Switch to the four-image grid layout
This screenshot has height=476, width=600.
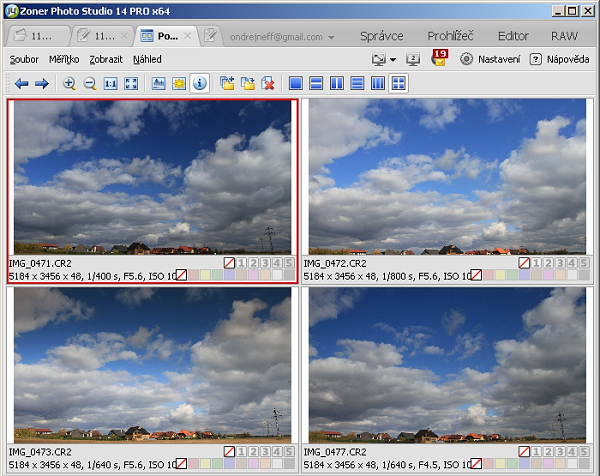399,84
